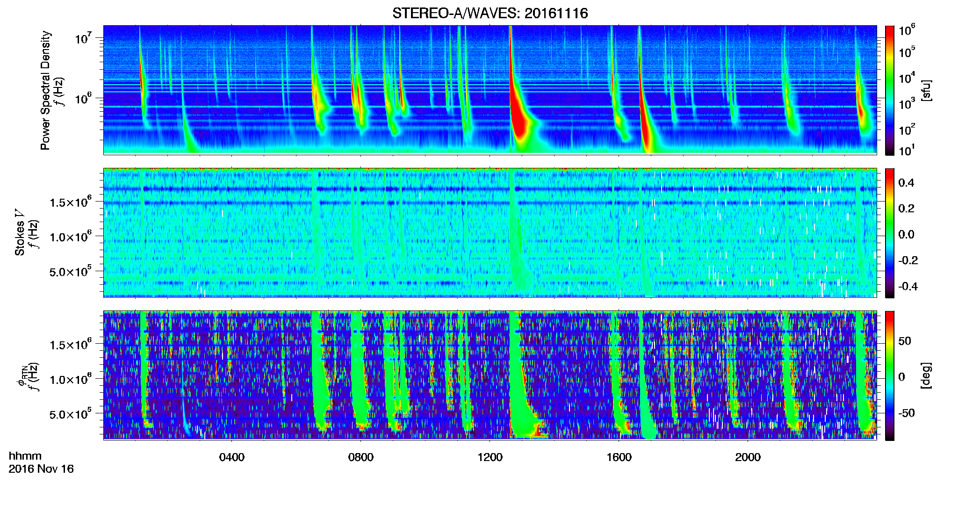Click the 0.4 label on Stokes V colorbar

click(907, 183)
